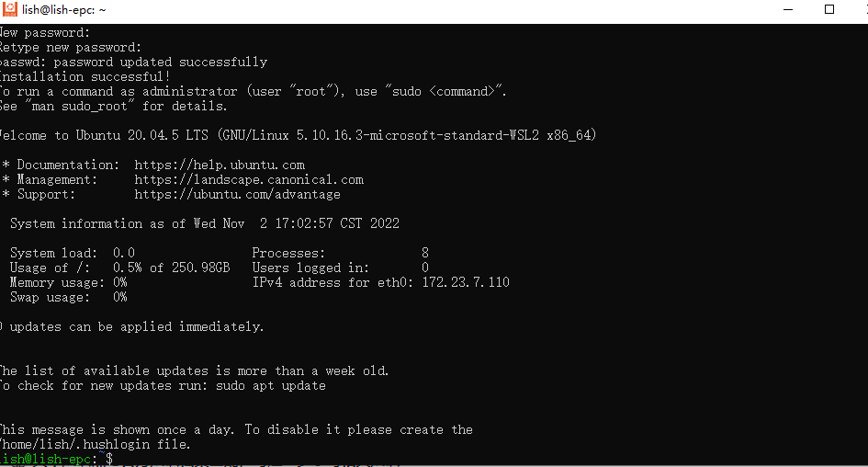Minimize the lish@lish-epc terminal window
The width and height of the screenshot is (868, 467).
point(788,9)
